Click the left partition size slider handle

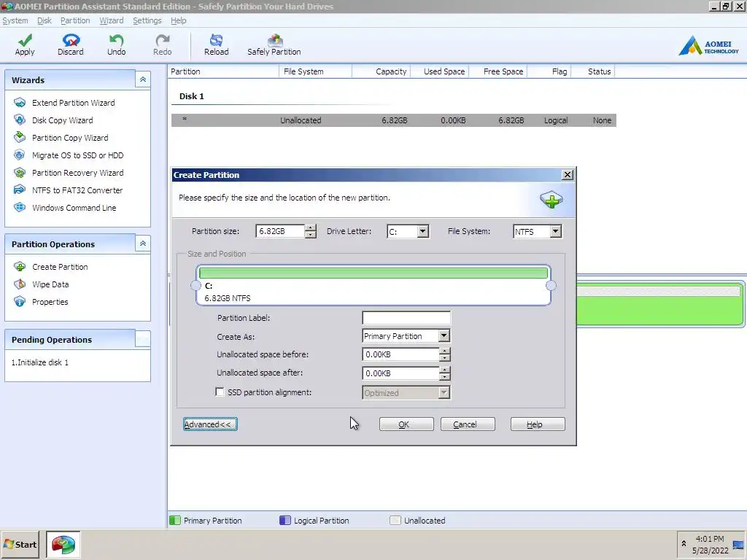coord(196,285)
